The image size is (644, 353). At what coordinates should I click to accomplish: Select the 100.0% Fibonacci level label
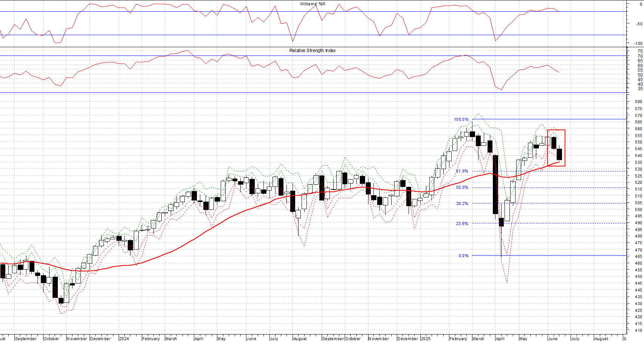[x=461, y=119]
